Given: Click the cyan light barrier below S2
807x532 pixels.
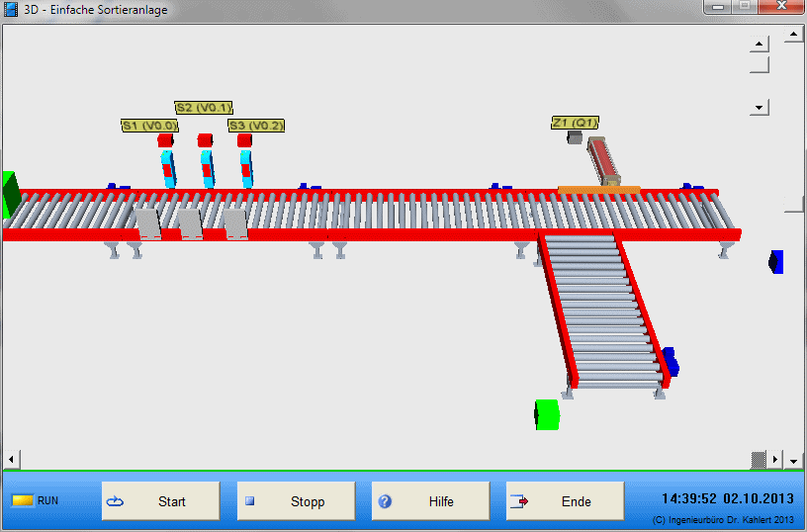Looking at the screenshot, I should point(208,169).
